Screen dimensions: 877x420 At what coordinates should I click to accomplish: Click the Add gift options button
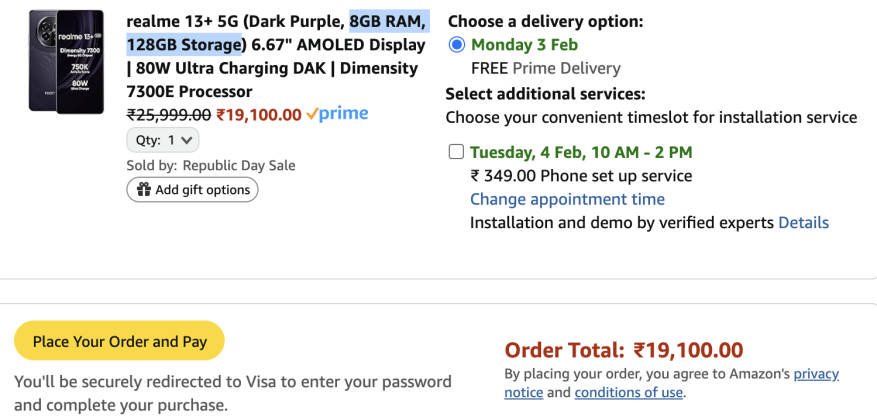pos(192,189)
